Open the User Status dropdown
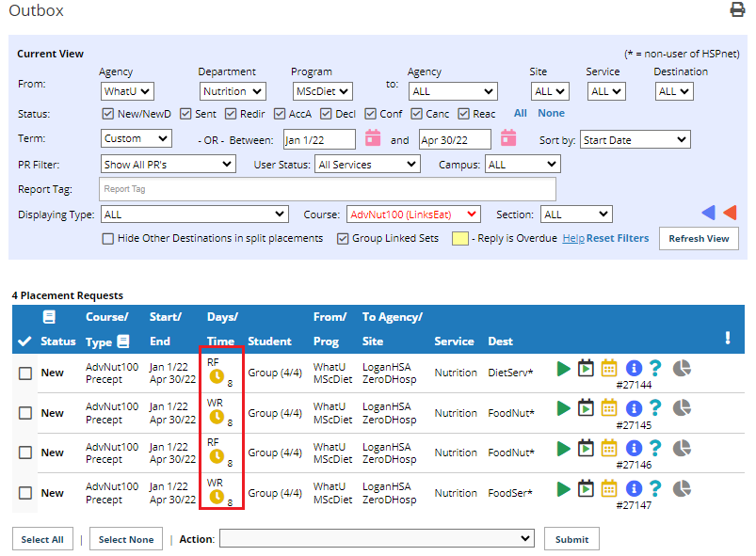The image size is (756, 556). point(367,165)
